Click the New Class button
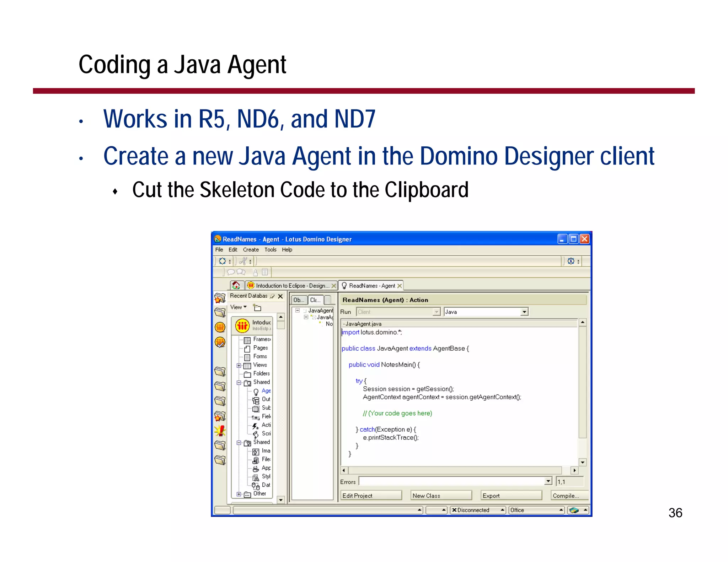Image resolution: width=728 pixels, height=562 pixels. click(x=441, y=496)
